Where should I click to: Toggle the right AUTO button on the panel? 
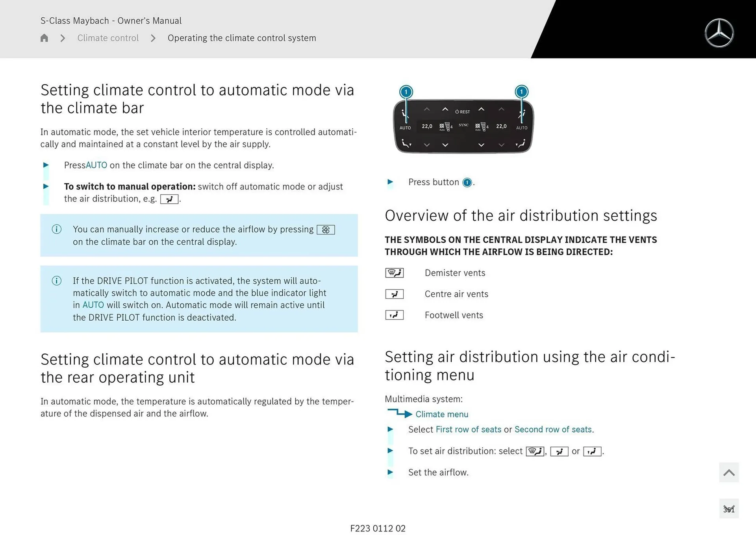click(523, 128)
